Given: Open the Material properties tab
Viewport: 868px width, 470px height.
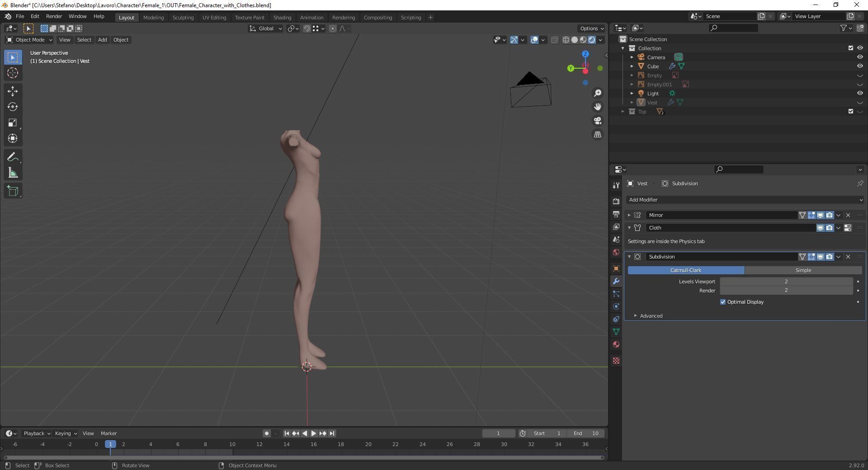Looking at the screenshot, I should tap(616, 344).
